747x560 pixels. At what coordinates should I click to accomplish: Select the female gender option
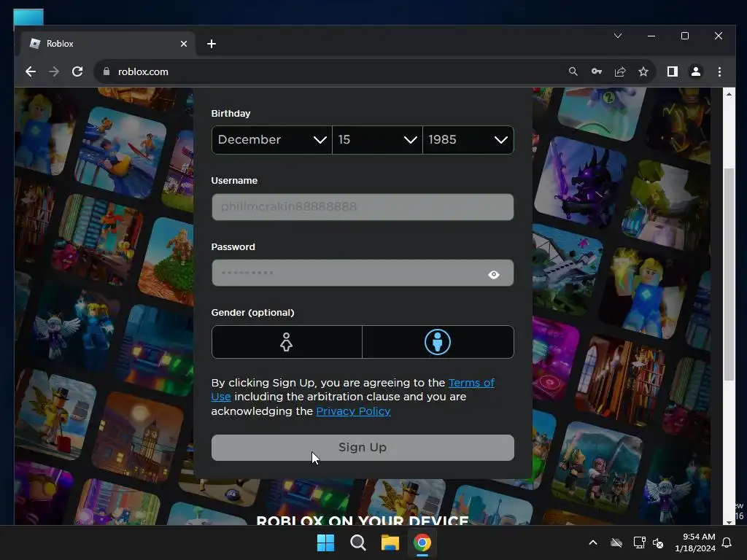click(x=287, y=342)
